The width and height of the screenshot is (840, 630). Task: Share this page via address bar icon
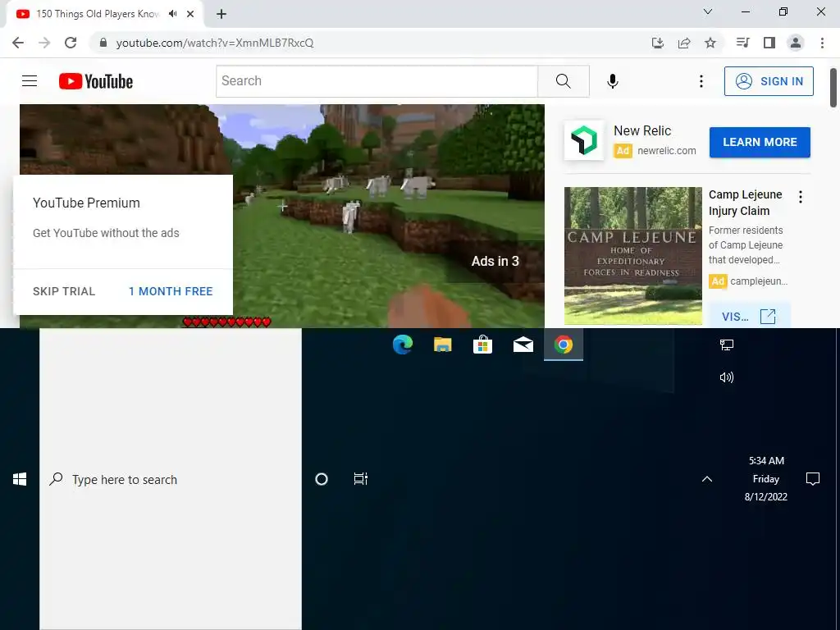coord(684,43)
